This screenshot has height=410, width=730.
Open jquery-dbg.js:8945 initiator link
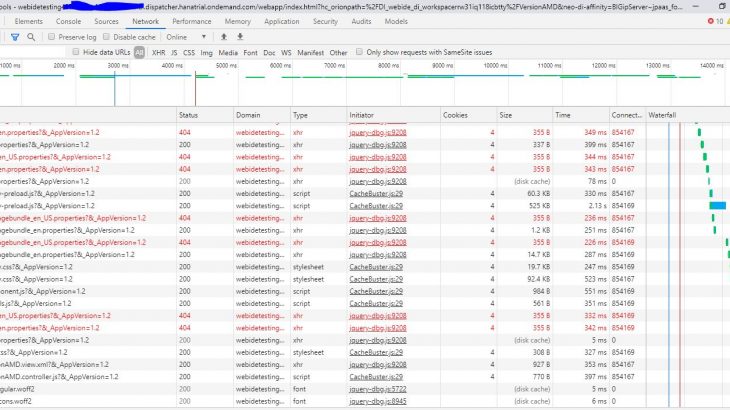(378, 401)
